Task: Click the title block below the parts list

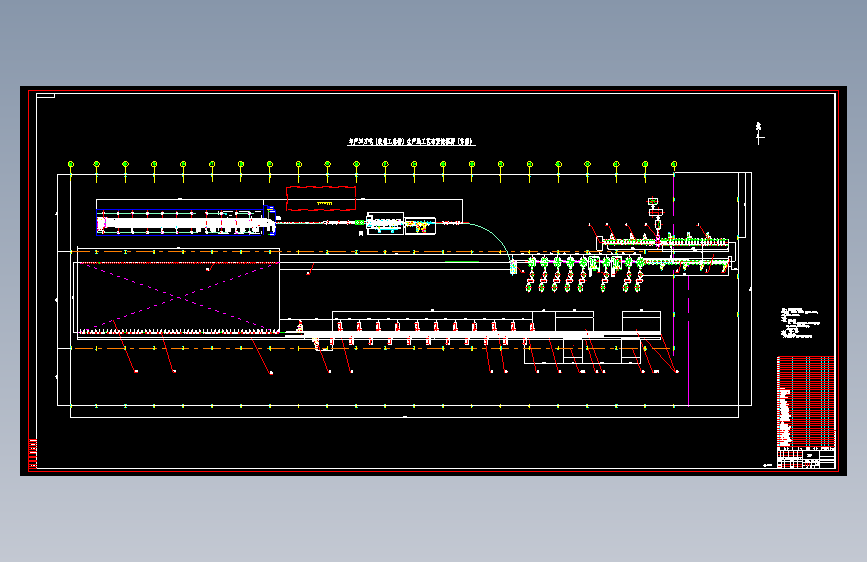Action: (x=806, y=459)
